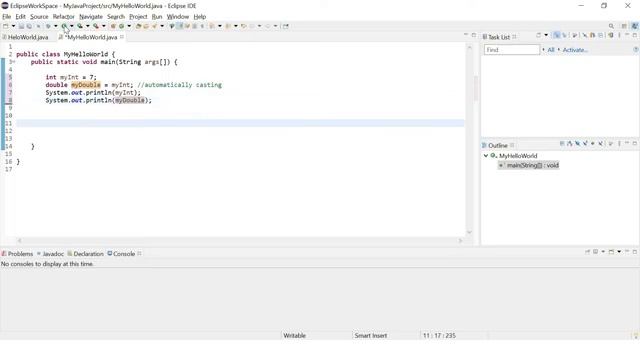Toggle Categorized presentation in Task List
The image size is (640, 360).
[x=556, y=35]
